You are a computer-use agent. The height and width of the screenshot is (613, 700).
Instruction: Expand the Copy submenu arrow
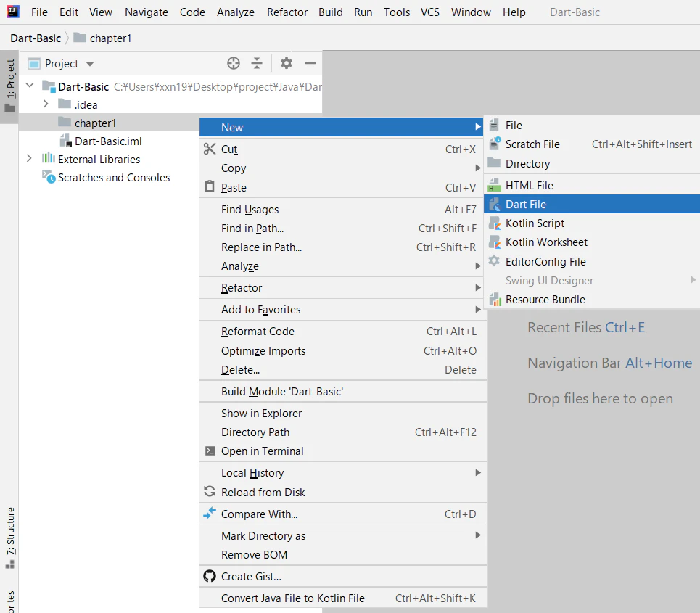click(478, 168)
